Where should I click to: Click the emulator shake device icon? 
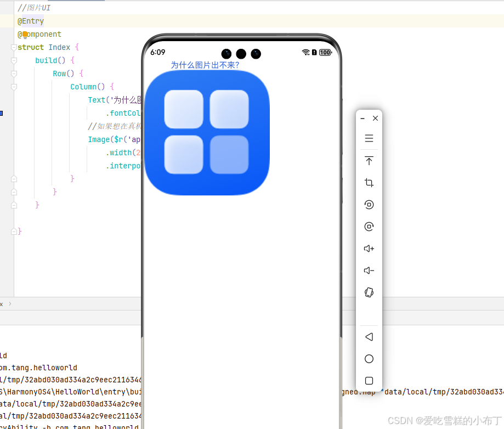tap(369, 292)
